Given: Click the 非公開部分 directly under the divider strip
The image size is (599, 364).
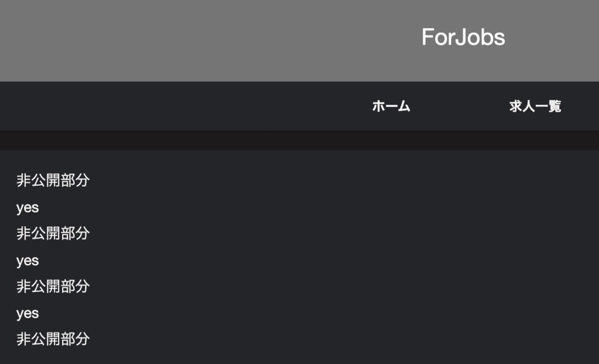Looking at the screenshot, I should [x=53, y=181].
